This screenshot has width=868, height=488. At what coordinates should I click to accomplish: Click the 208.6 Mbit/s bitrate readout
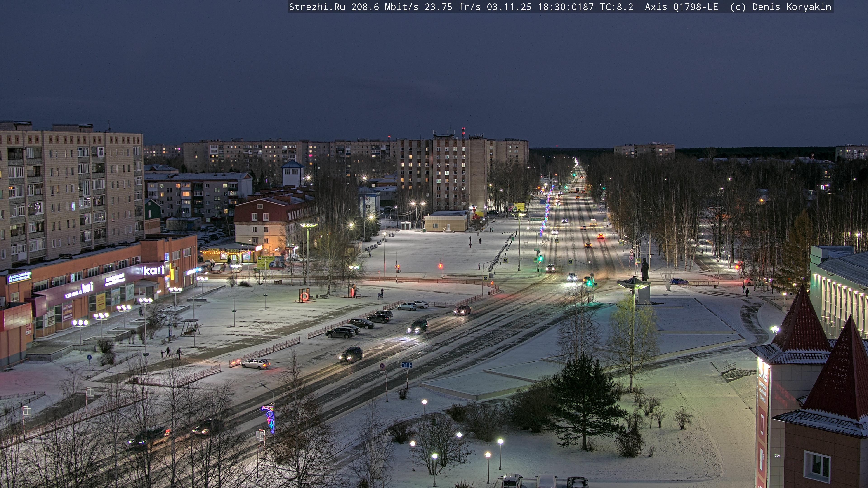(x=384, y=7)
